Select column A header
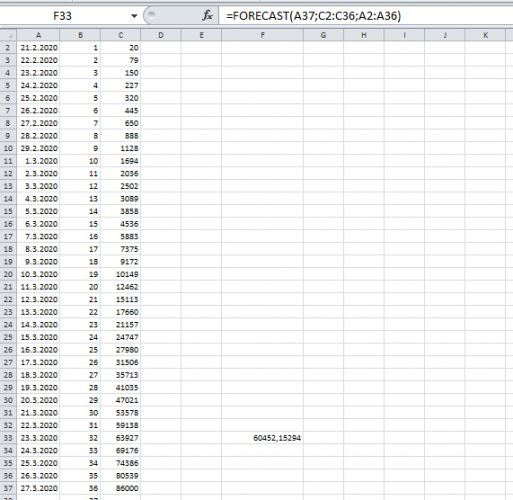The width and height of the screenshot is (513, 500). click(38, 35)
